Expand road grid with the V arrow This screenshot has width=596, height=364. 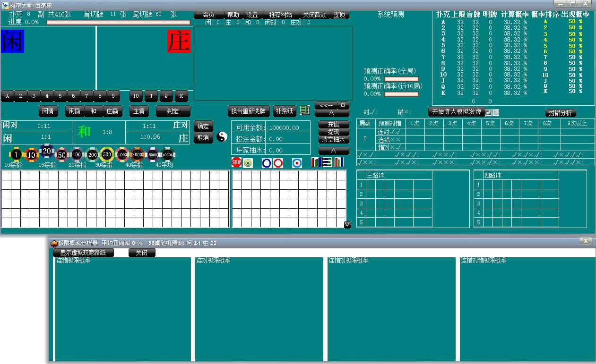347,225
